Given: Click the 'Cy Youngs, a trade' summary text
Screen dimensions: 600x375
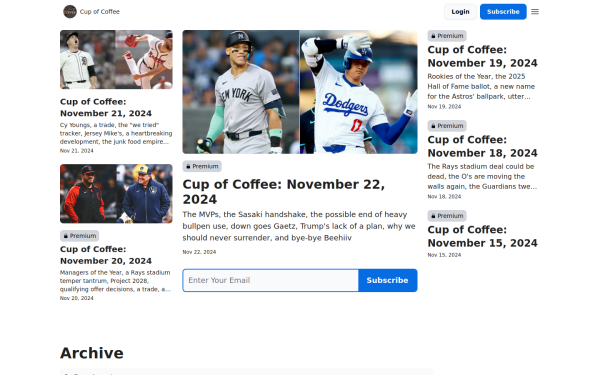Looking at the screenshot, I should (116, 133).
